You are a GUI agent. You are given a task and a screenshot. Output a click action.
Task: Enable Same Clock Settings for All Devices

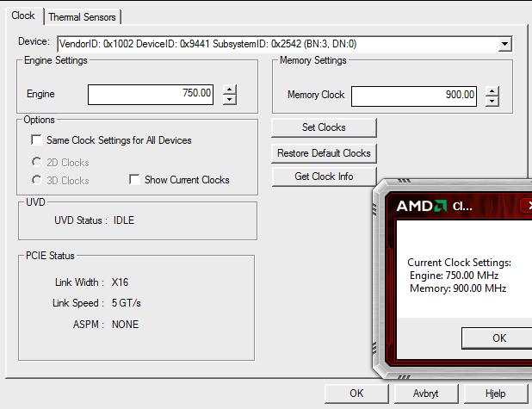click(36, 139)
